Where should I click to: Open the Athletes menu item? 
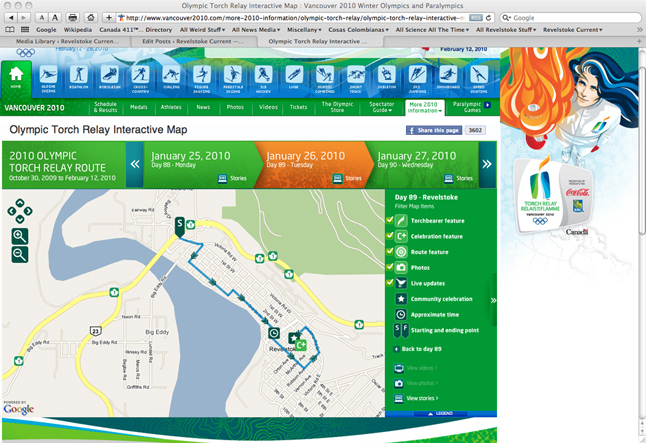[x=171, y=107]
